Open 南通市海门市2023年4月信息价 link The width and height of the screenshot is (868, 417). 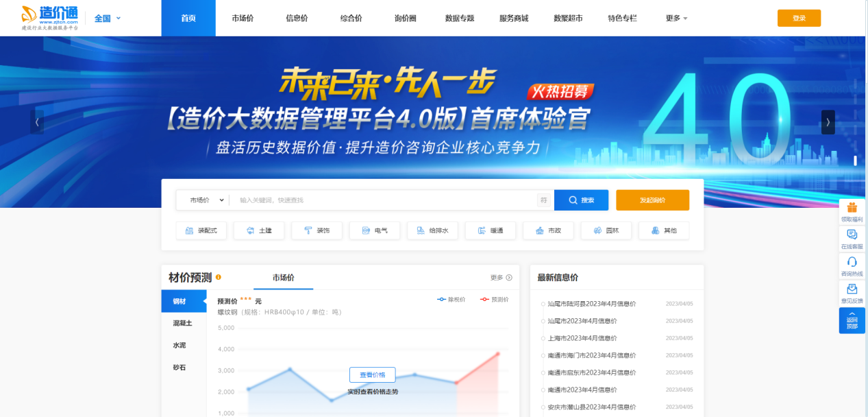click(x=591, y=355)
